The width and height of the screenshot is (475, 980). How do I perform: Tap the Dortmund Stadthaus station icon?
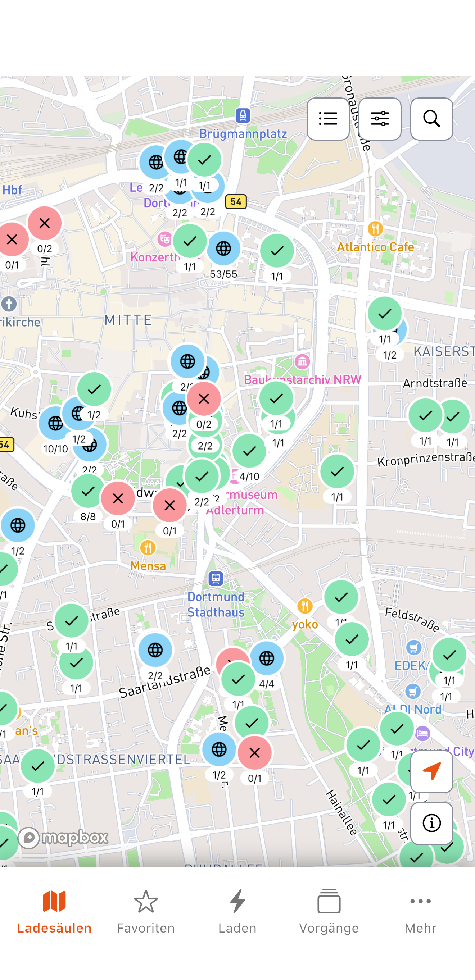coord(216,579)
